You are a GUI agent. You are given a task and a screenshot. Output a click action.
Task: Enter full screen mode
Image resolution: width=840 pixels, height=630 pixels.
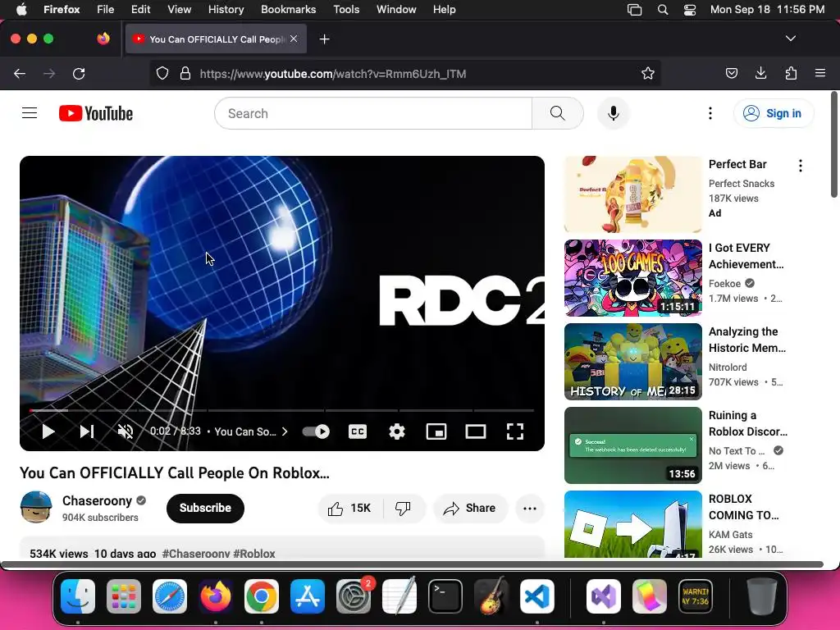click(515, 431)
